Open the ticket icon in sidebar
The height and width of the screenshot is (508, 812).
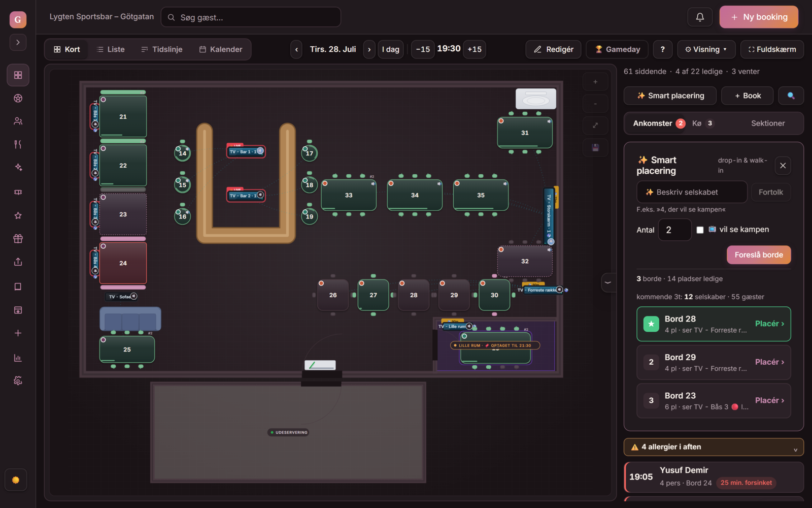click(18, 193)
